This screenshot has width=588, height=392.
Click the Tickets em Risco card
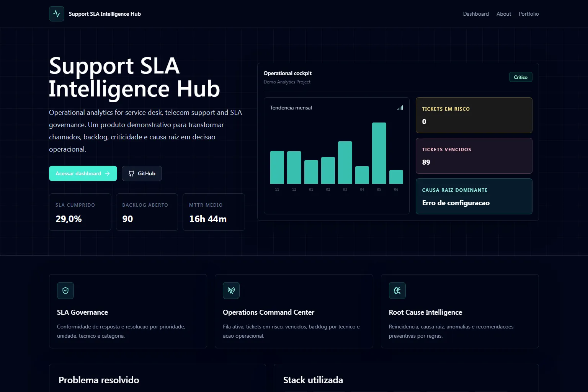(x=474, y=115)
